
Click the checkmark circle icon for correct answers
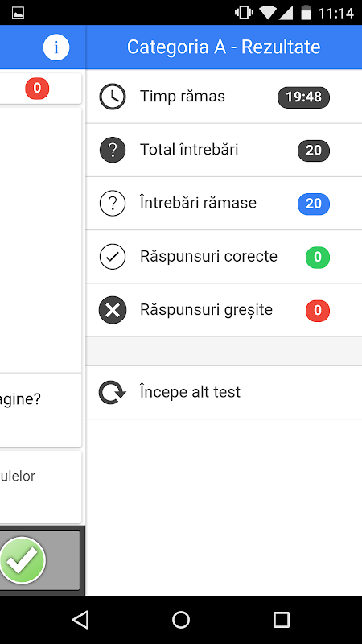tap(113, 257)
